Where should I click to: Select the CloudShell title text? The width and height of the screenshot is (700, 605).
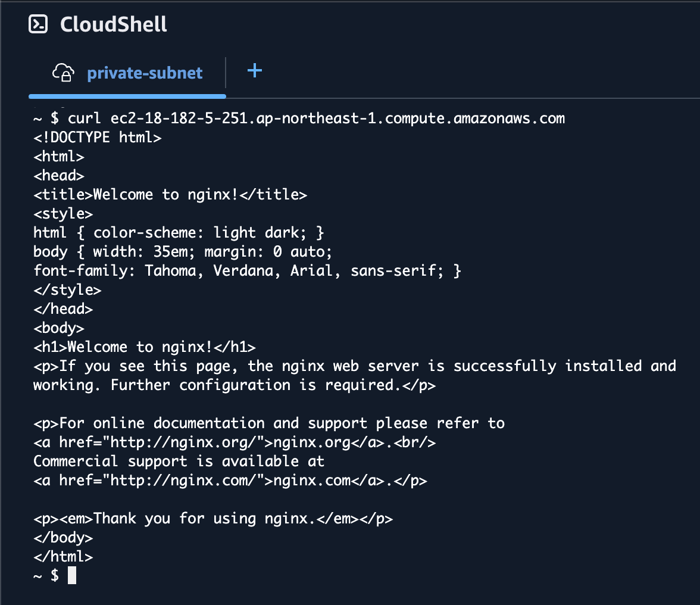(113, 24)
